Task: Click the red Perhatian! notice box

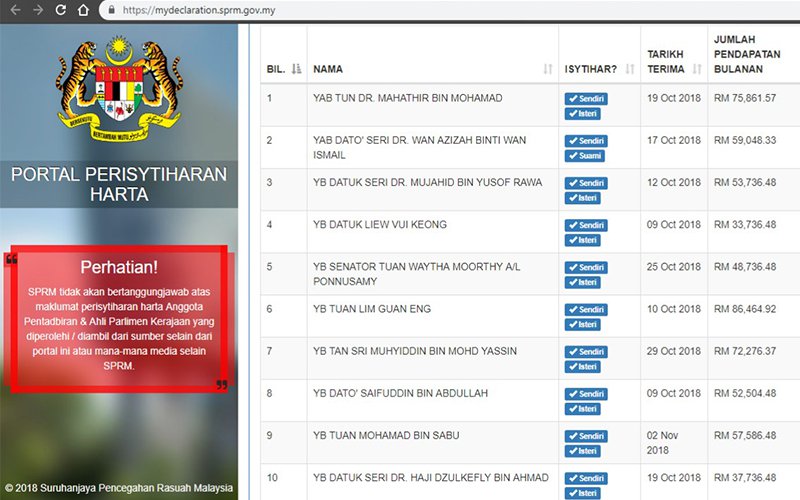Action: 119,318
